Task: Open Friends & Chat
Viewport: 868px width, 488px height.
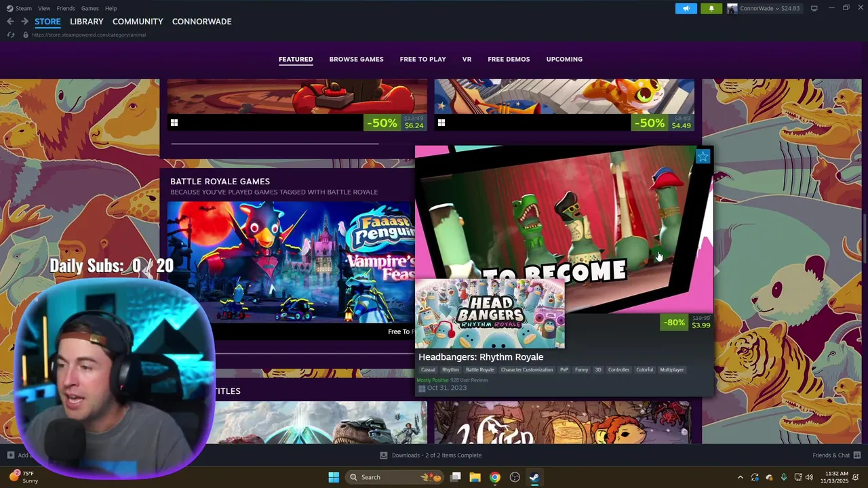Action: coord(831,455)
